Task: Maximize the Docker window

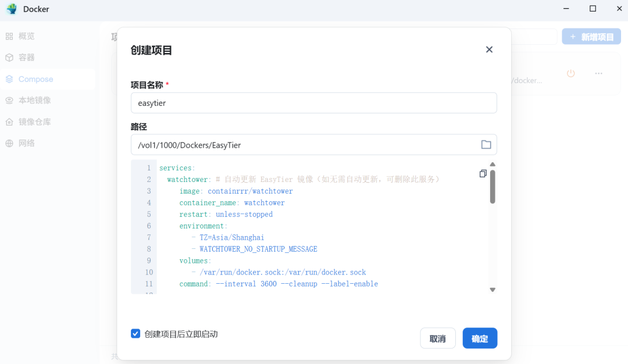Action: (593, 8)
